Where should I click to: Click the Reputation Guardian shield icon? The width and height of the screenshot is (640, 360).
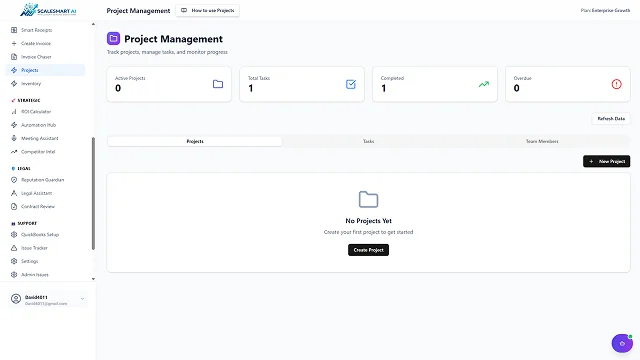click(x=14, y=180)
